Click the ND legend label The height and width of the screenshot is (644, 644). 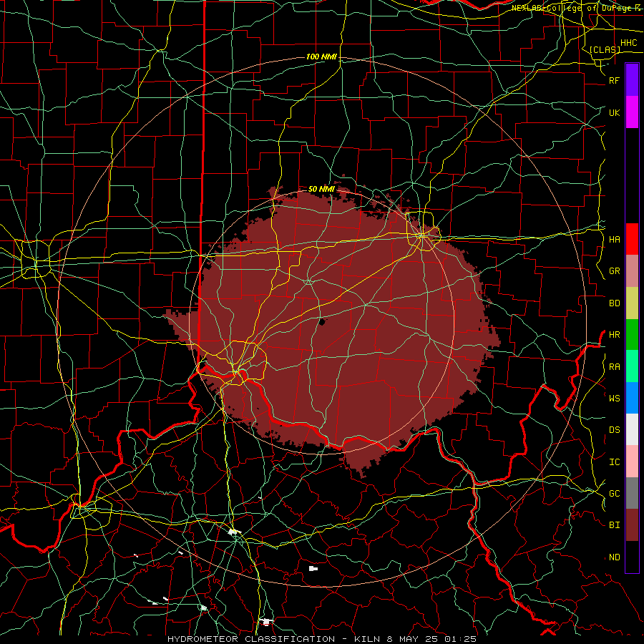[x=615, y=557]
